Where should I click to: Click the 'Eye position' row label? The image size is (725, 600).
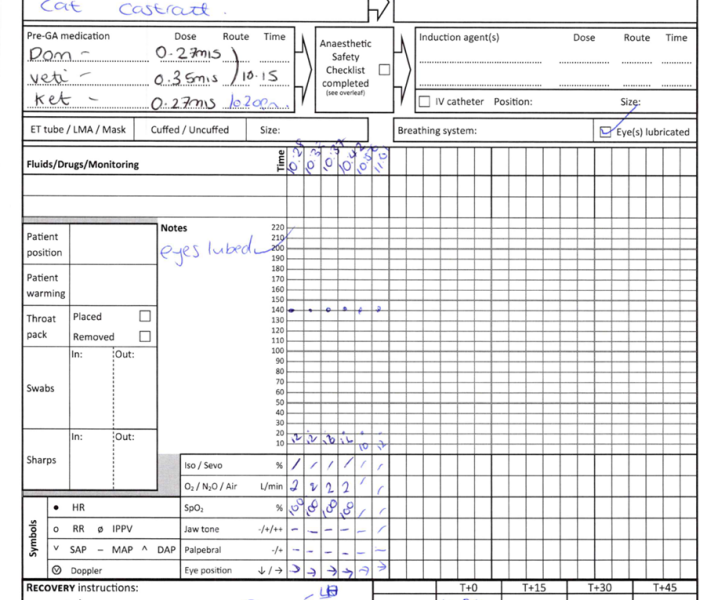[208, 570]
